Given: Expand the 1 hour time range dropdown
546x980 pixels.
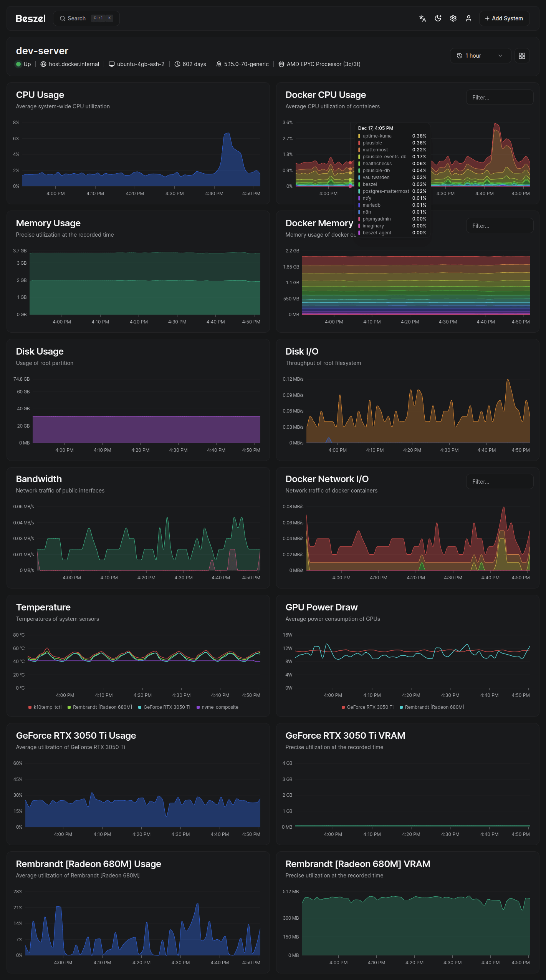Looking at the screenshot, I should (480, 56).
